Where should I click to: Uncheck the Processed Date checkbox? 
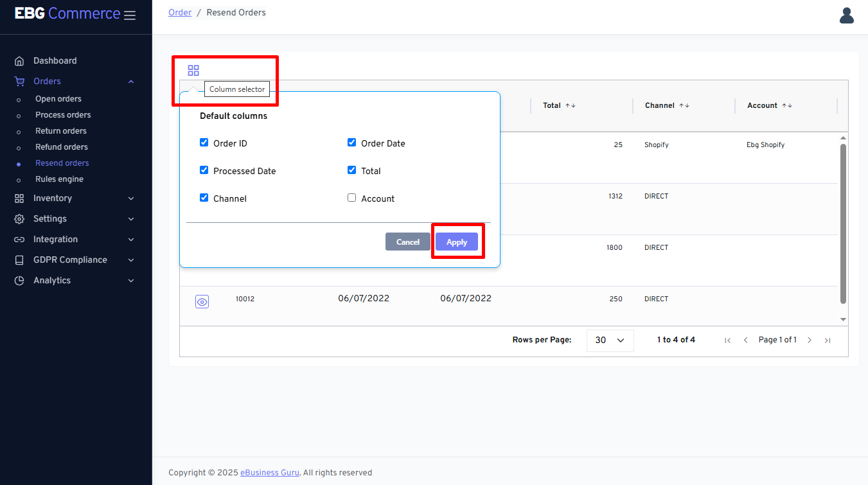coord(204,170)
